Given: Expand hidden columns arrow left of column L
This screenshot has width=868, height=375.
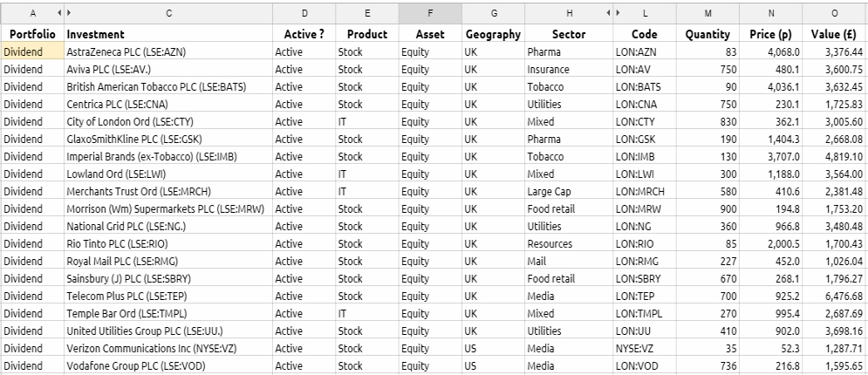Looking at the screenshot, I should pos(618,13).
